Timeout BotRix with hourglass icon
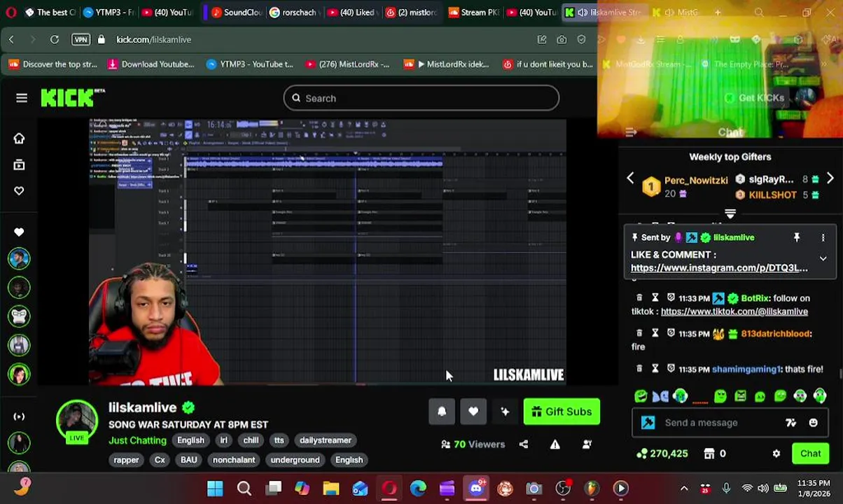The image size is (843, 504). pyautogui.click(x=655, y=298)
